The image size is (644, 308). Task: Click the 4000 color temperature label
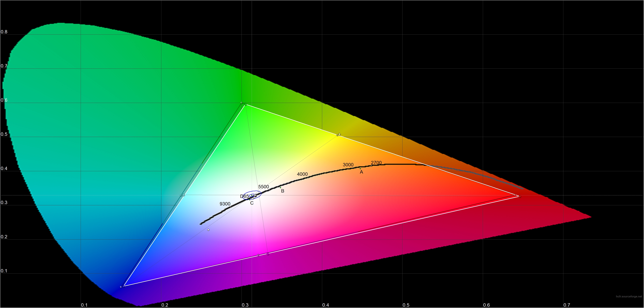click(302, 174)
